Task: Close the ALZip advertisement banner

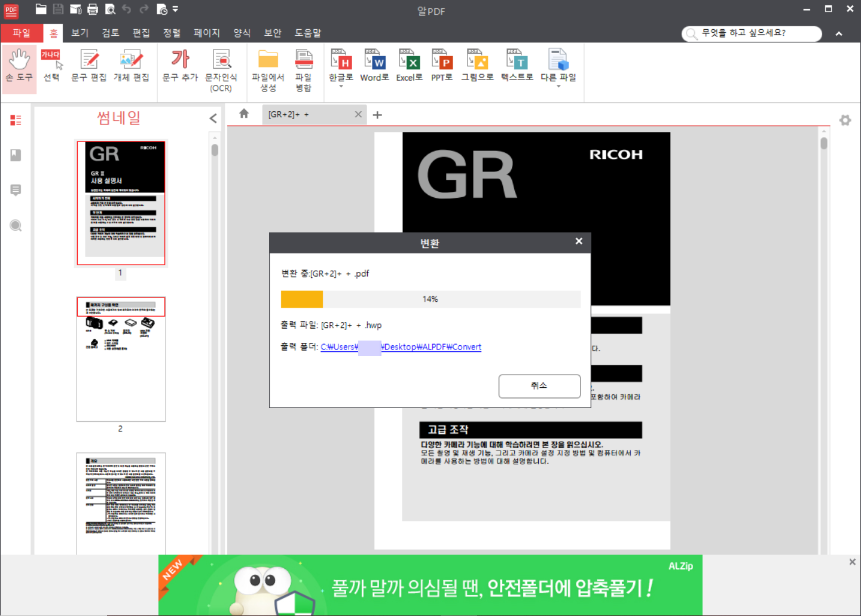Action: click(x=852, y=562)
